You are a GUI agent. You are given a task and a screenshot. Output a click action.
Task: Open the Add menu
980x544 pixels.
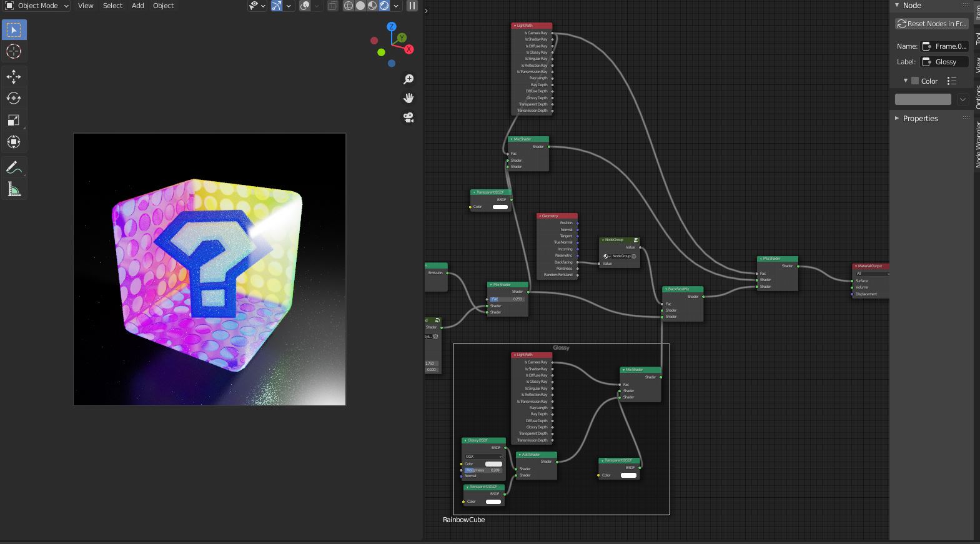pos(137,6)
